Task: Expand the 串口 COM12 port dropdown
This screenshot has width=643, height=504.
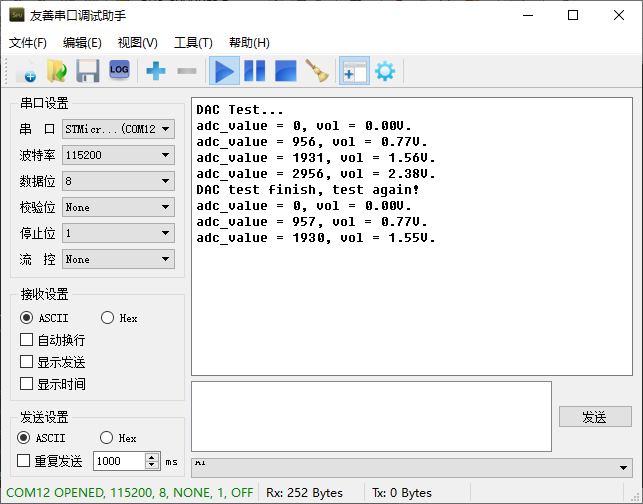Action: tap(119, 129)
